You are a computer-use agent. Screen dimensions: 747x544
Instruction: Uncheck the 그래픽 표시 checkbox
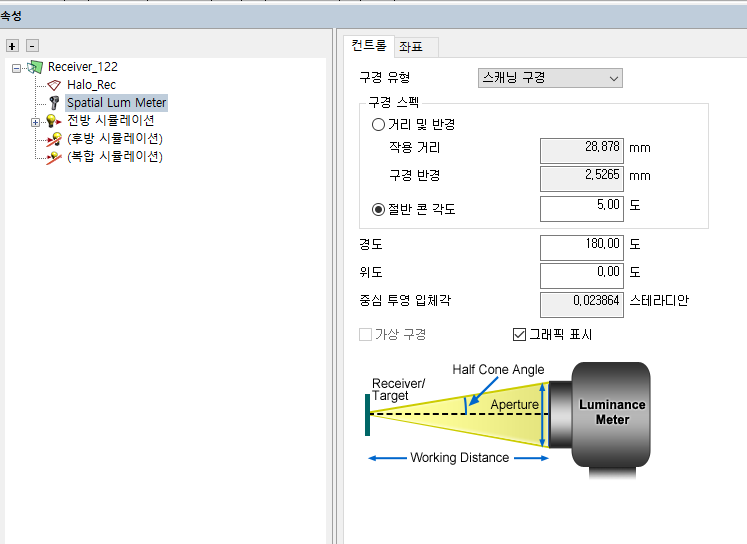[x=519, y=334]
